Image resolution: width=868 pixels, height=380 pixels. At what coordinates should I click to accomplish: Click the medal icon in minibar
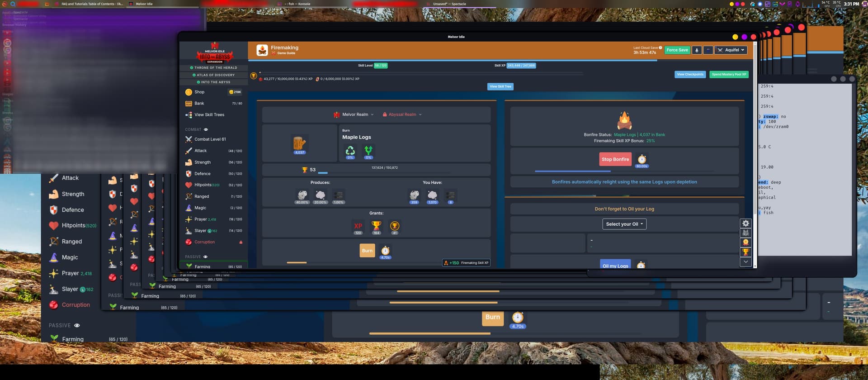(x=746, y=242)
